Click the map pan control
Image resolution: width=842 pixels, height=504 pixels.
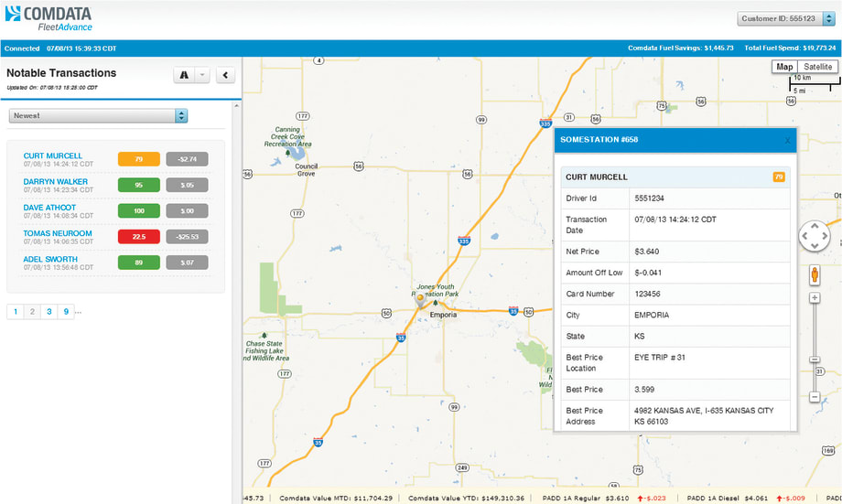click(x=815, y=236)
